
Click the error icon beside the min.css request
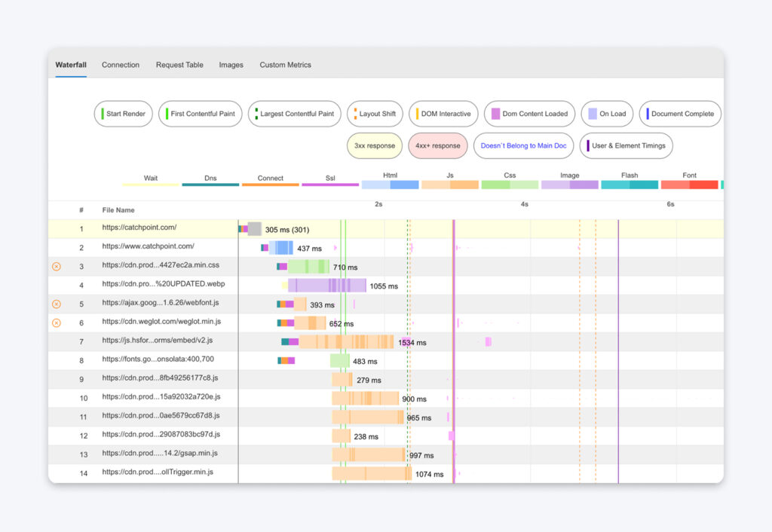click(57, 266)
